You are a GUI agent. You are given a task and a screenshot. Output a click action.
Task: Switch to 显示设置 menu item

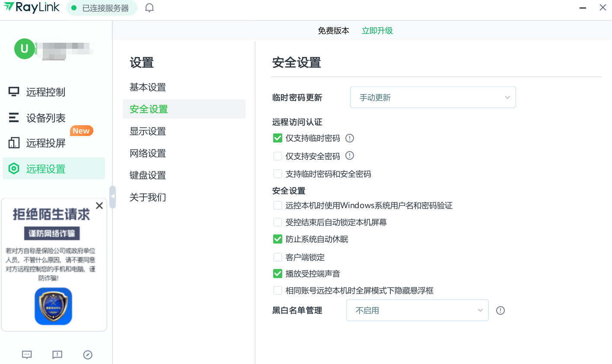(148, 131)
